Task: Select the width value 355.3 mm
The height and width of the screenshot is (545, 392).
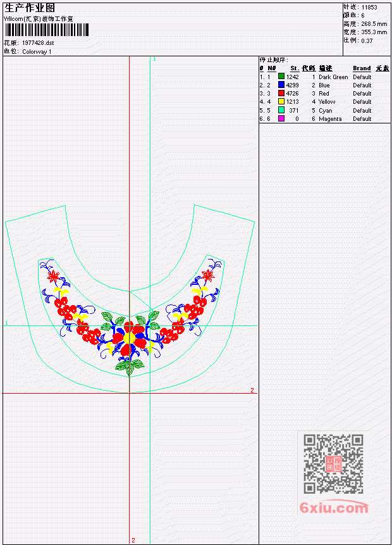Action: [x=374, y=32]
